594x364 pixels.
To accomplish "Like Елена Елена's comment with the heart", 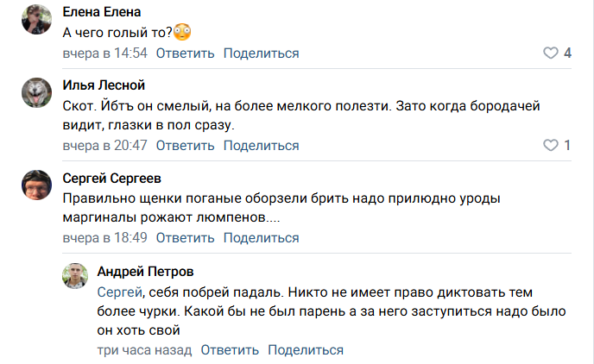I will pos(550,53).
